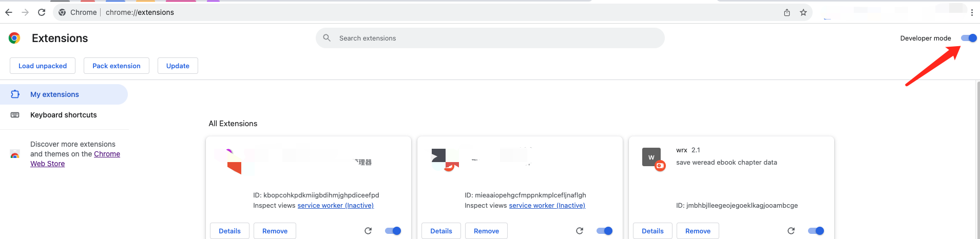This screenshot has height=239, width=980.
Task: Click the page vertical scrollbar
Action: [977, 160]
